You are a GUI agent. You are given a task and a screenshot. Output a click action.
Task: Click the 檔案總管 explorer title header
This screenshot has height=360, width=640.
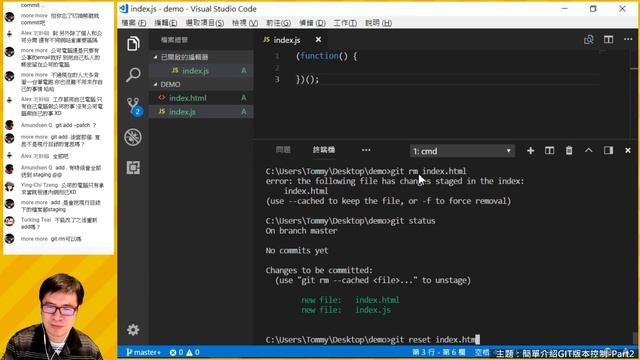click(174, 40)
